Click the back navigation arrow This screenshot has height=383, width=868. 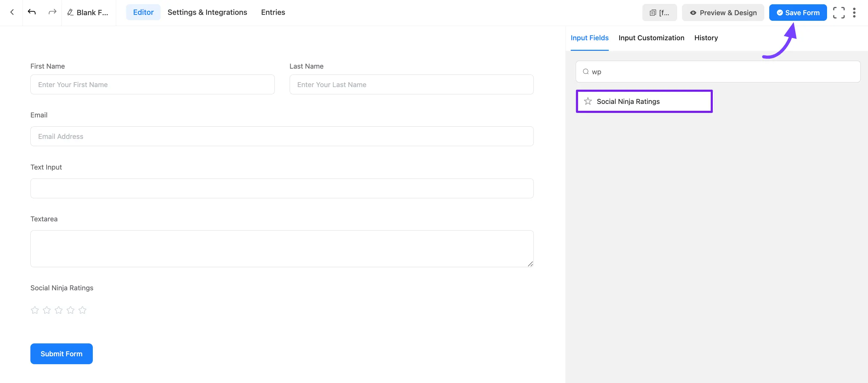pyautogui.click(x=12, y=12)
